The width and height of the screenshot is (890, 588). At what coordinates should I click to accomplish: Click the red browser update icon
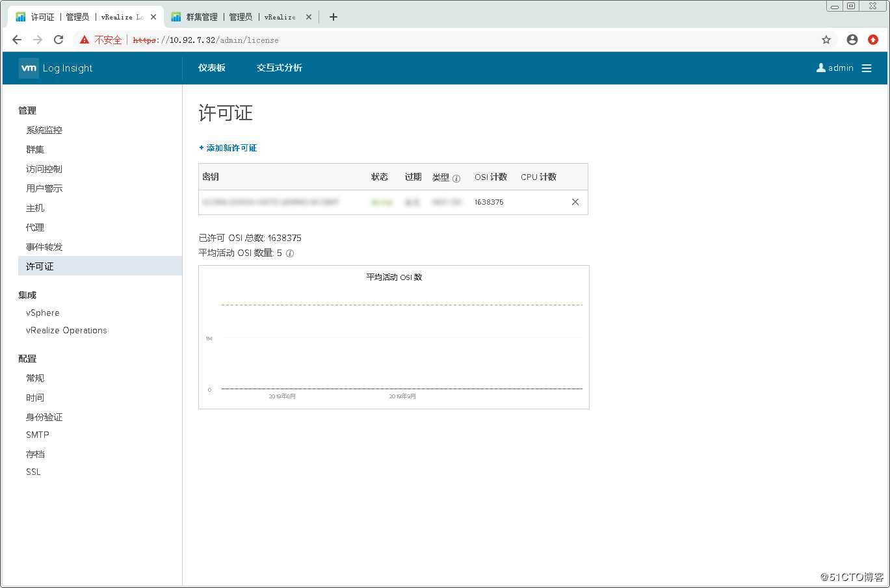coord(873,40)
